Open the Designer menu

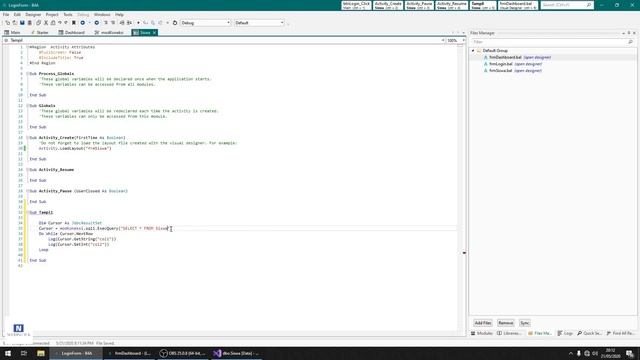tap(33, 15)
